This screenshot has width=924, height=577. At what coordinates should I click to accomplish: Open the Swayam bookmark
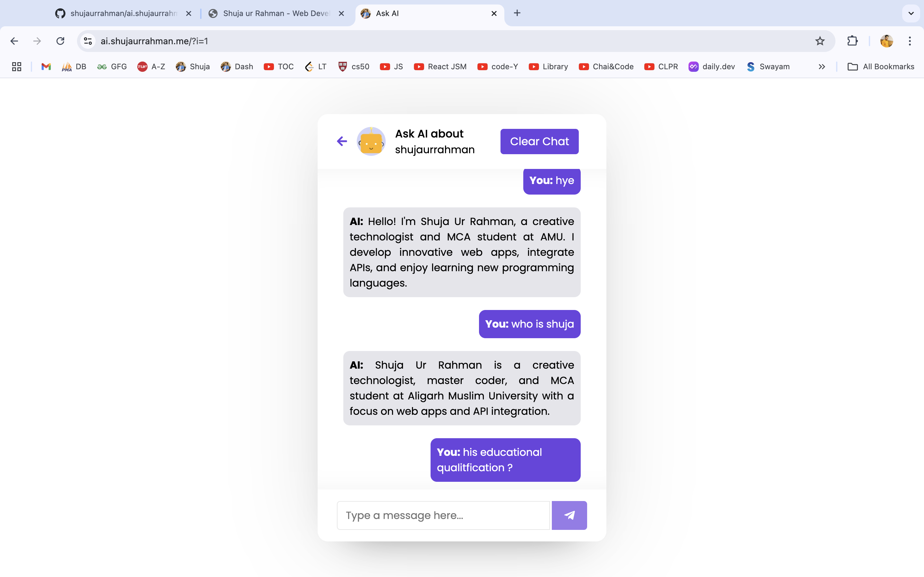(768, 66)
